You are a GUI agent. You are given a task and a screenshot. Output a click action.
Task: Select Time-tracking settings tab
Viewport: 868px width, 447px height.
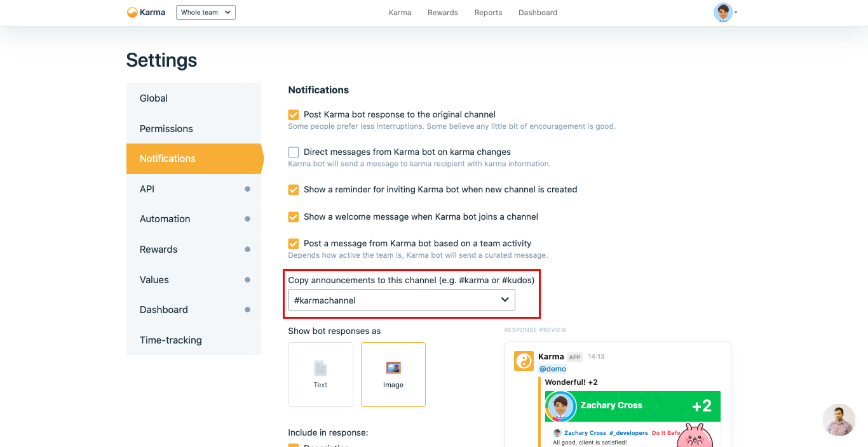pos(194,340)
